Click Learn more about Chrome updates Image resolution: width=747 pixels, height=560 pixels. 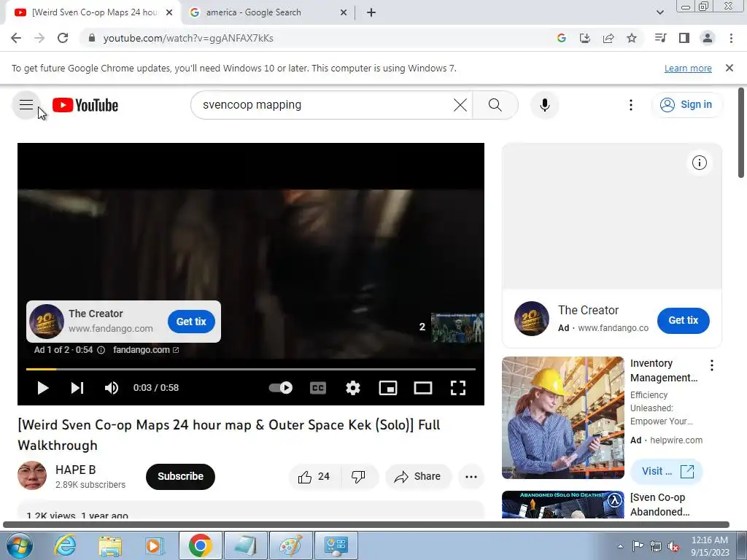pos(688,68)
